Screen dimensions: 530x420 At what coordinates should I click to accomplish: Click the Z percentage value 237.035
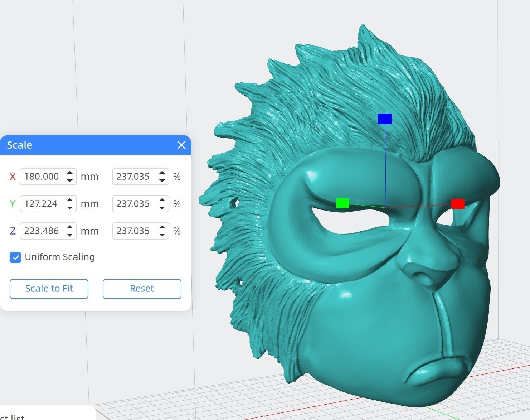coord(132,231)
